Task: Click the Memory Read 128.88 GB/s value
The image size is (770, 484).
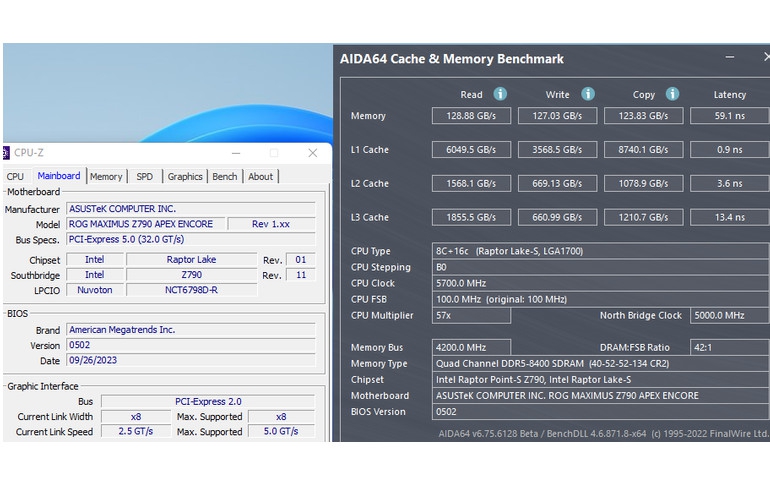Action: click(471, 116)
